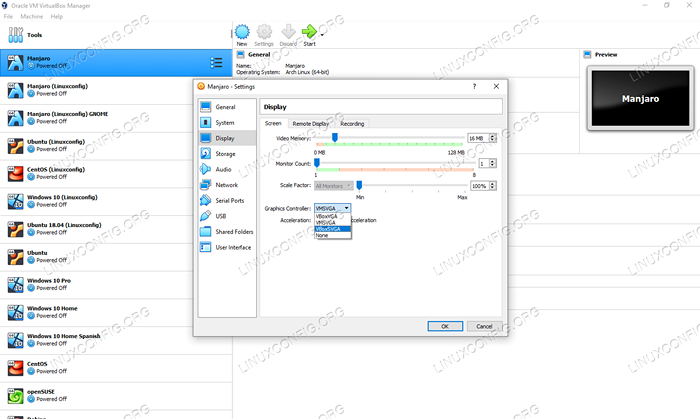The height and width of the screenshot is (419, 700).
Task: Click the help question mark in Settings dialog
Action: [x=475, y=87]
